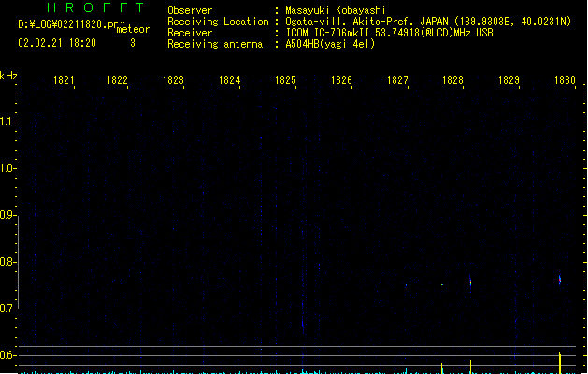Click the A504HB(yagi 4el) antenna text
588x374 pixels.
330,44
